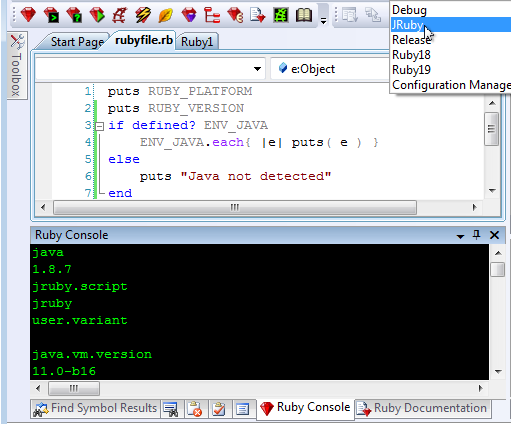Select the Ruby Console bottom tab
The image size is (511, 424).
(x=305, y=408)
